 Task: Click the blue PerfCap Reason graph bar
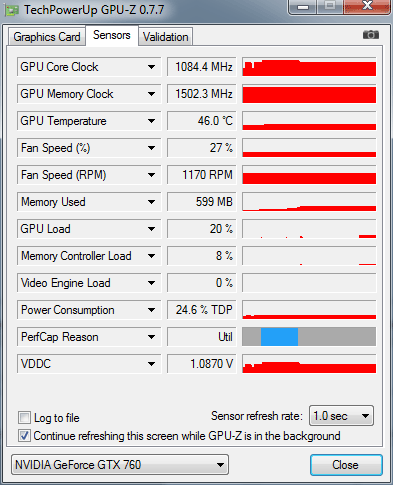[x=279, y=337]
